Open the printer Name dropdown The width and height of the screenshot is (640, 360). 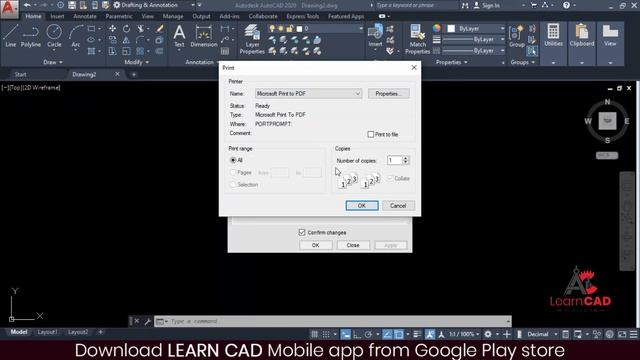click(308, 93)
